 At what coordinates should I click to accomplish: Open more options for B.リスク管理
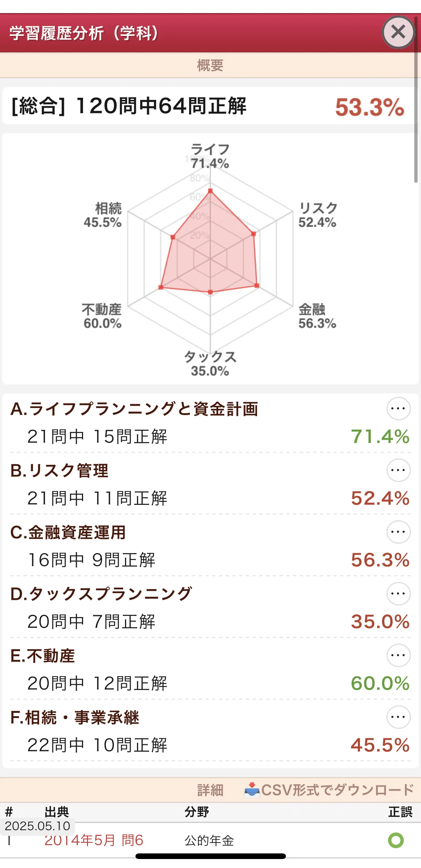click(398, 470)
